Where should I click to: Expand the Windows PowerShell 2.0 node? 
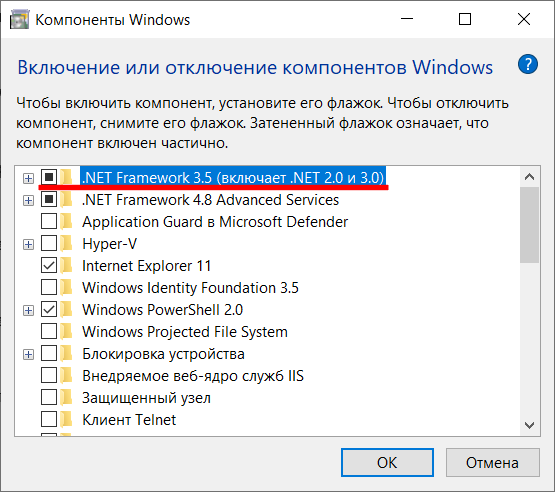[28, 310]
